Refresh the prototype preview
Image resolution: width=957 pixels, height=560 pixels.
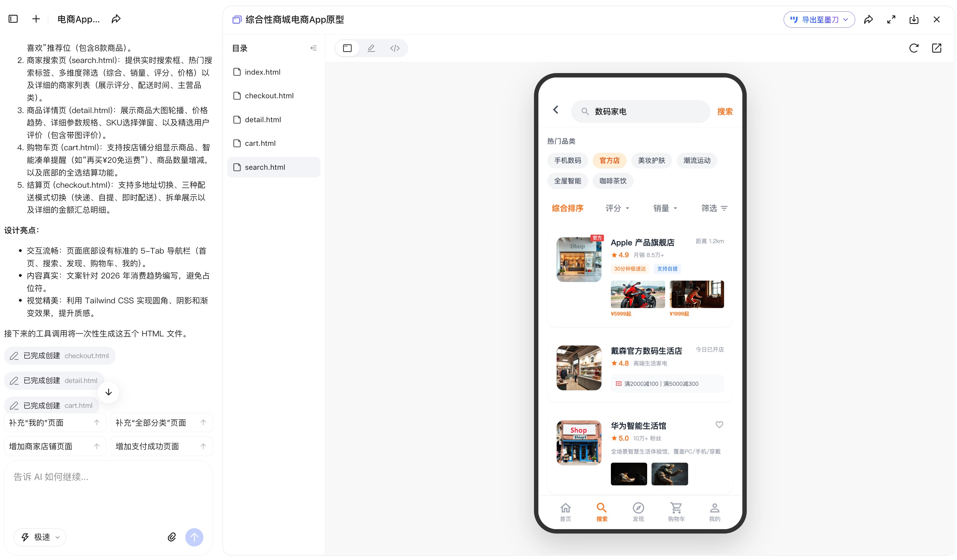pos(914,48)
